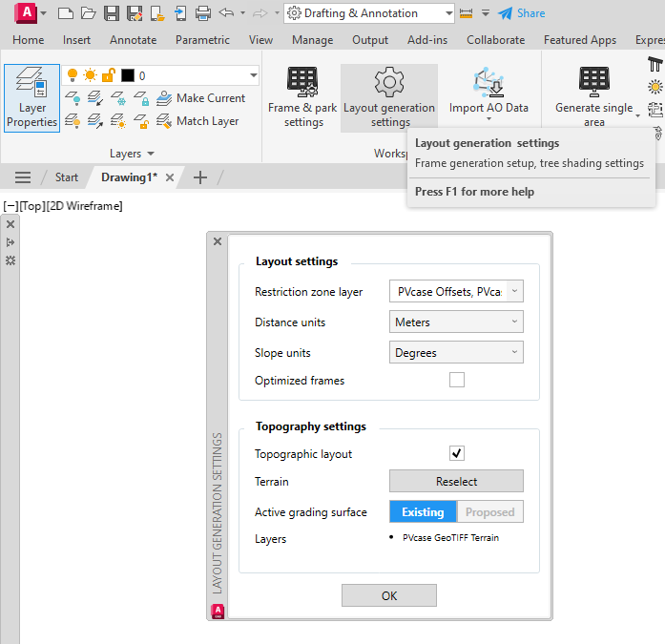Click the Reselect terrain button
Image resolution: width=665 pixels, height=644 pixels.
pos(456,482)
